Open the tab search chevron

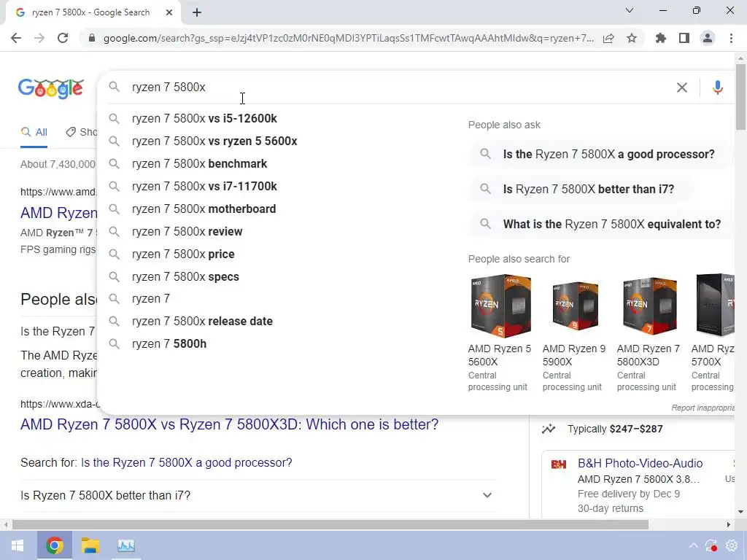click(x=630, y=10)
